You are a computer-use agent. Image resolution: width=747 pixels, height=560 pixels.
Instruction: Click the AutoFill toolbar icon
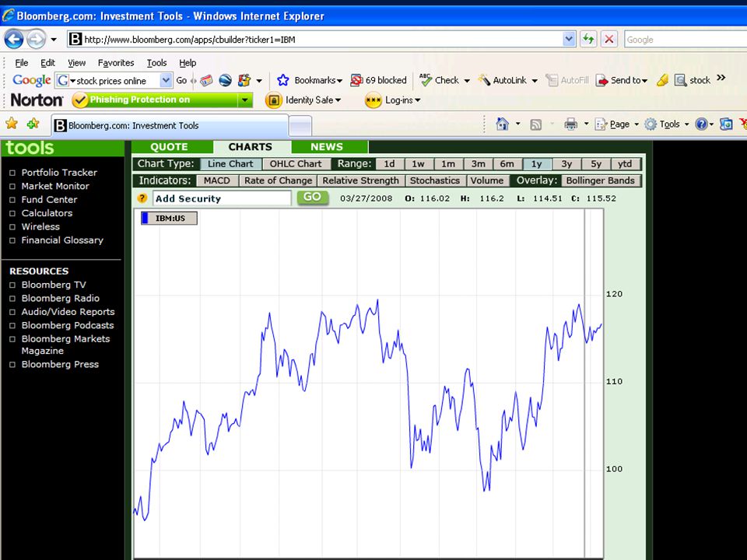[551, 80]
